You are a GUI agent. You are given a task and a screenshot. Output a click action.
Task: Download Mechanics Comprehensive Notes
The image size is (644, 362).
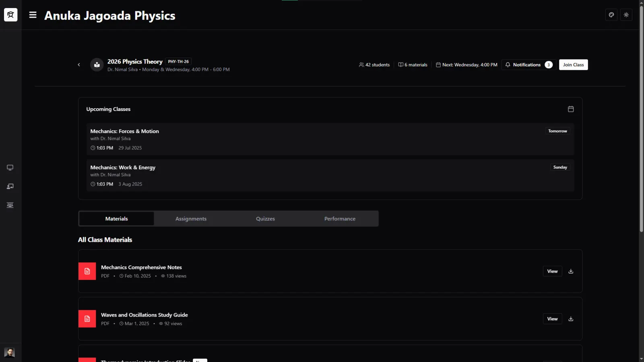(571, 271)
